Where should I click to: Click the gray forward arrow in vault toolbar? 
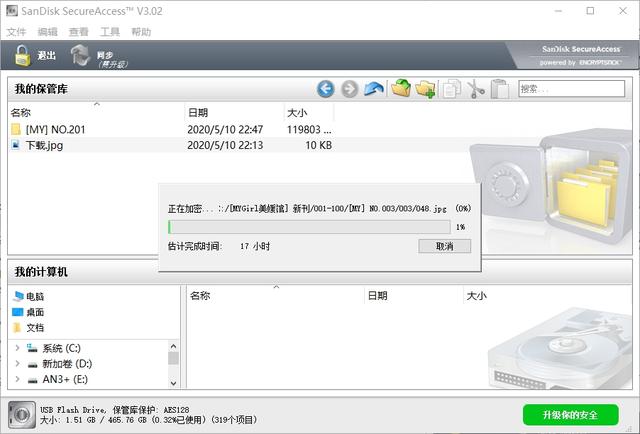349,89
